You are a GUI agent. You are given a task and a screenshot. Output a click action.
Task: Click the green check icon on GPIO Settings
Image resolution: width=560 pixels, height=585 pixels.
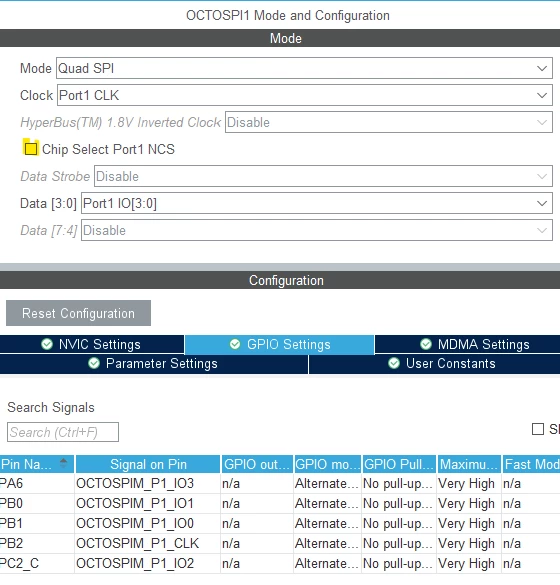[x=235, y=344]
